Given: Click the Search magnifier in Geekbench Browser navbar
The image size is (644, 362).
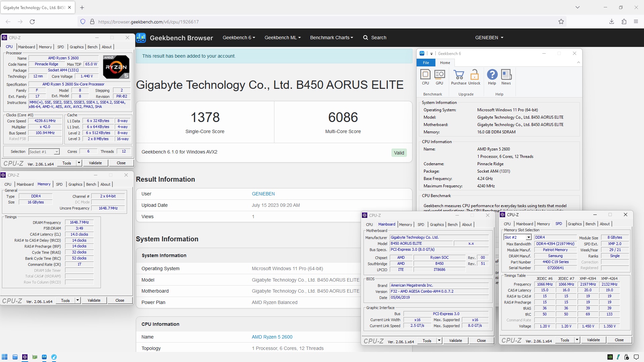Looking at the screenshot, I should (366, 38).
